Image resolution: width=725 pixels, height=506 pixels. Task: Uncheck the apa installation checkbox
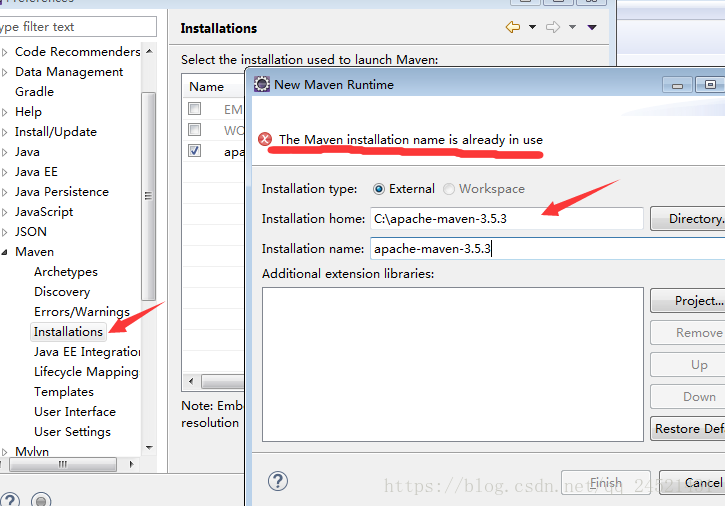point(195,151)
